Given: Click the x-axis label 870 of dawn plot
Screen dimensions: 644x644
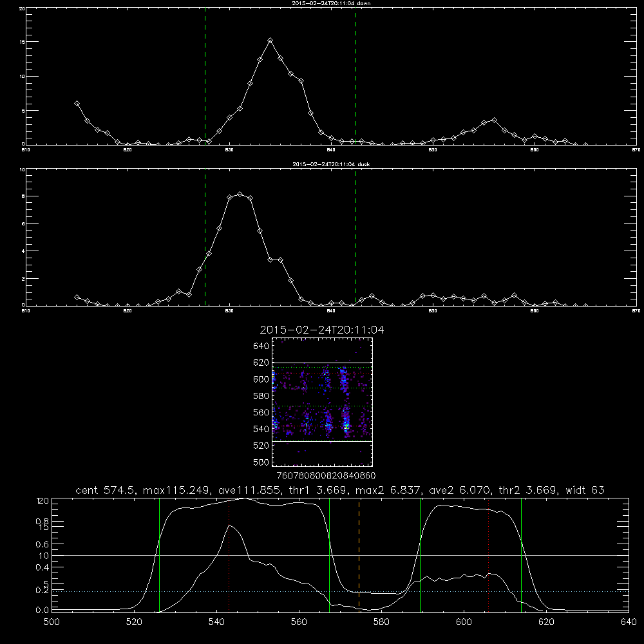Looking at the screenshot, I should 636,150.
